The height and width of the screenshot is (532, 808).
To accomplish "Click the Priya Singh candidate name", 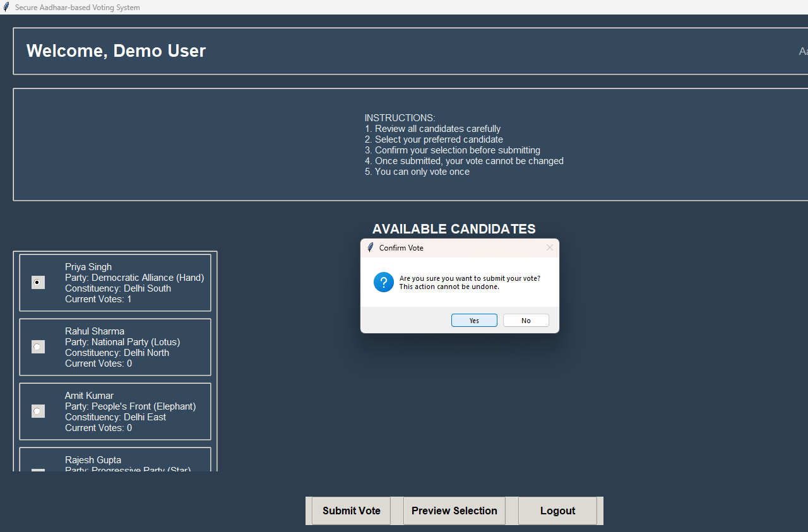I will pos(88,267).
